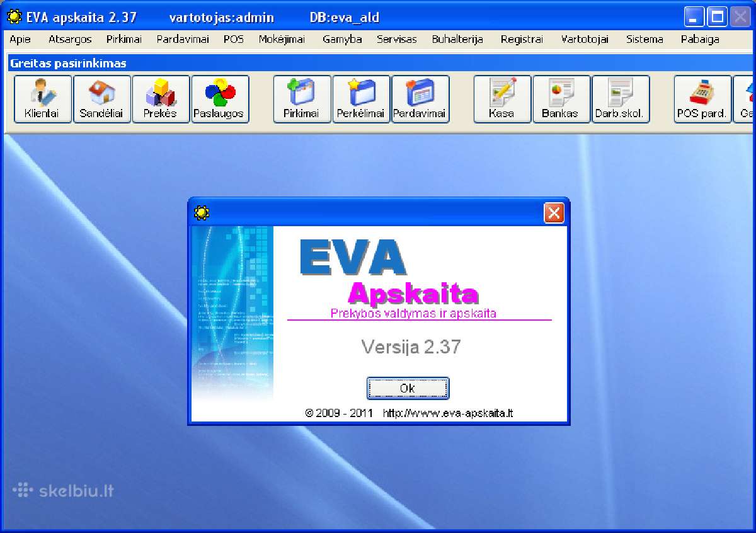Open the Darb.skol. toolbar icon
The image size is (756, 533).
(621, 99)
